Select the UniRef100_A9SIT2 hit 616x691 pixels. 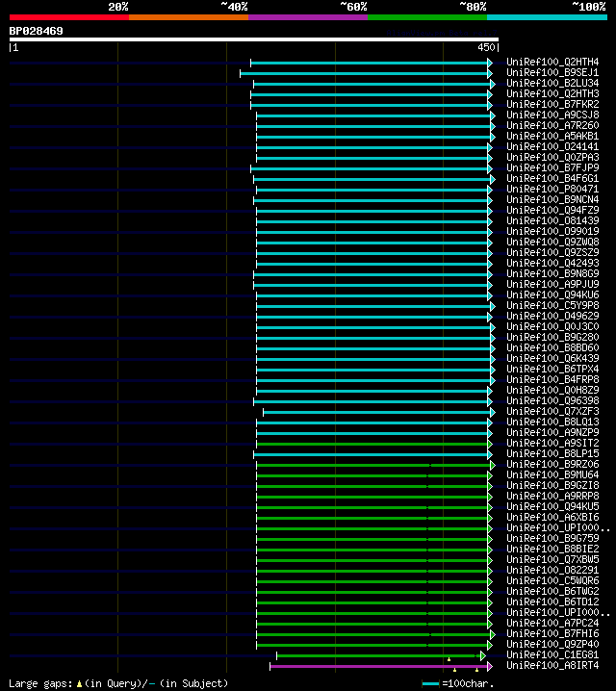tap(552, 443)
